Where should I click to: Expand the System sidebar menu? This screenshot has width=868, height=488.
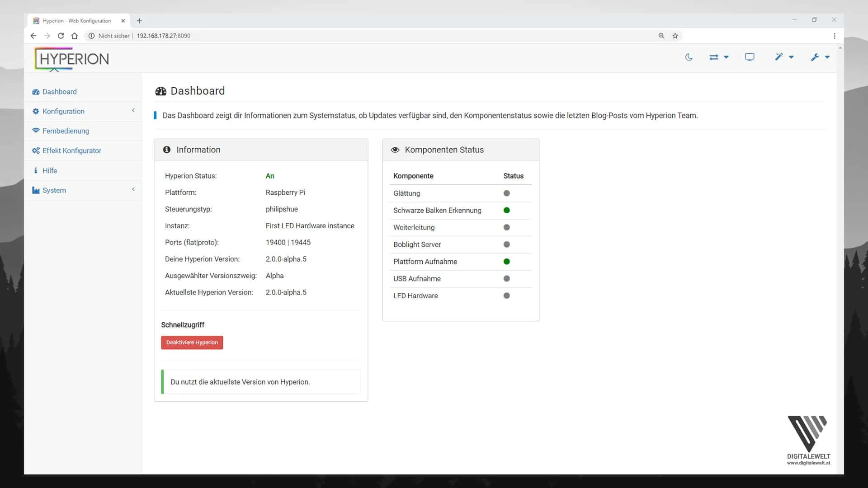(83, 190)
